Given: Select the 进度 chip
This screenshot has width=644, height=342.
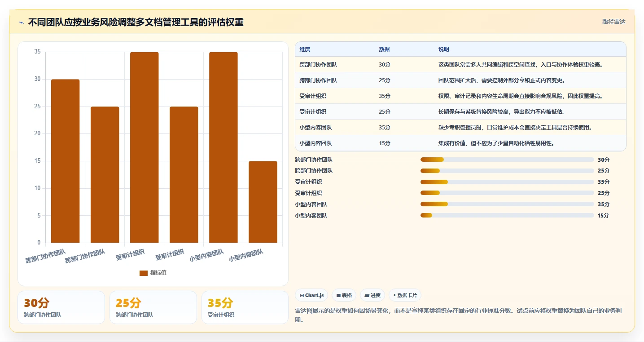Looking at the screenshot, I should (372, 295).
